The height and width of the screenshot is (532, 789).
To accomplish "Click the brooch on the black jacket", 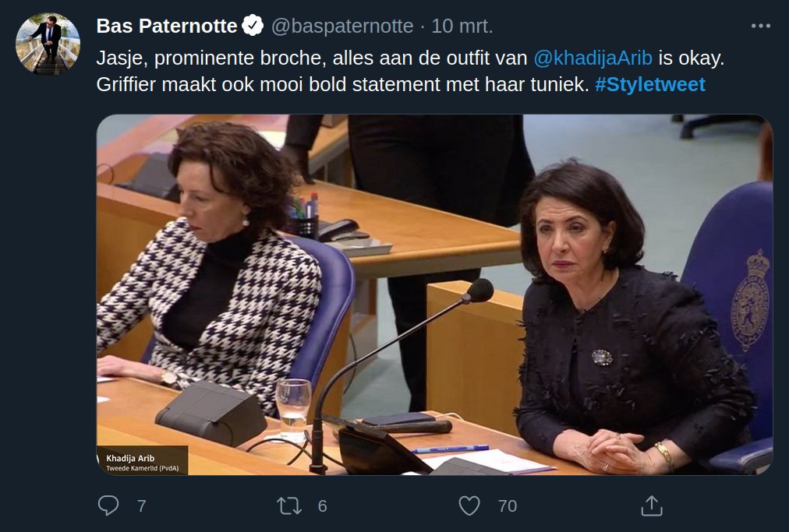I will click(603, 357).
